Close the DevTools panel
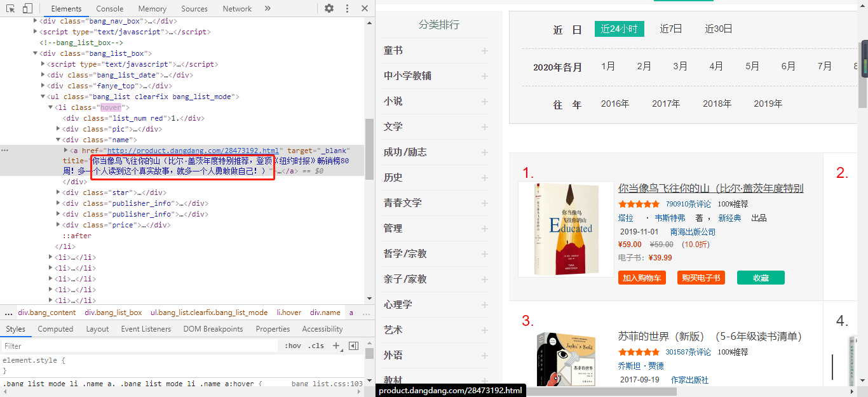Image resolution: width=868 pixels, height=397 pixels. (x=364, y=8)
